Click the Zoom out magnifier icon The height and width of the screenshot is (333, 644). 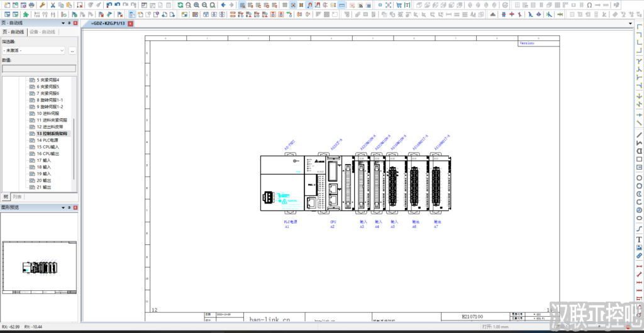pos(204,5)
